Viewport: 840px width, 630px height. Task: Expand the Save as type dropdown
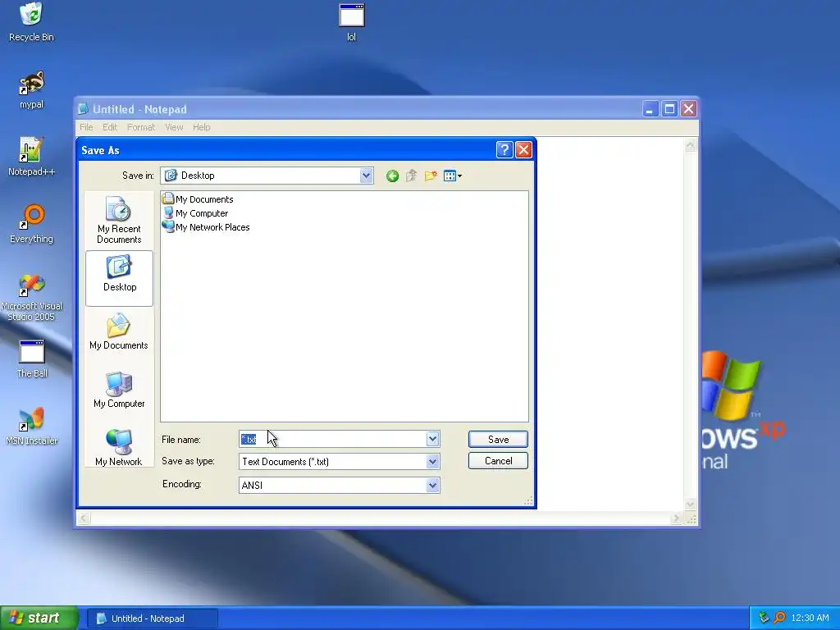432,461
